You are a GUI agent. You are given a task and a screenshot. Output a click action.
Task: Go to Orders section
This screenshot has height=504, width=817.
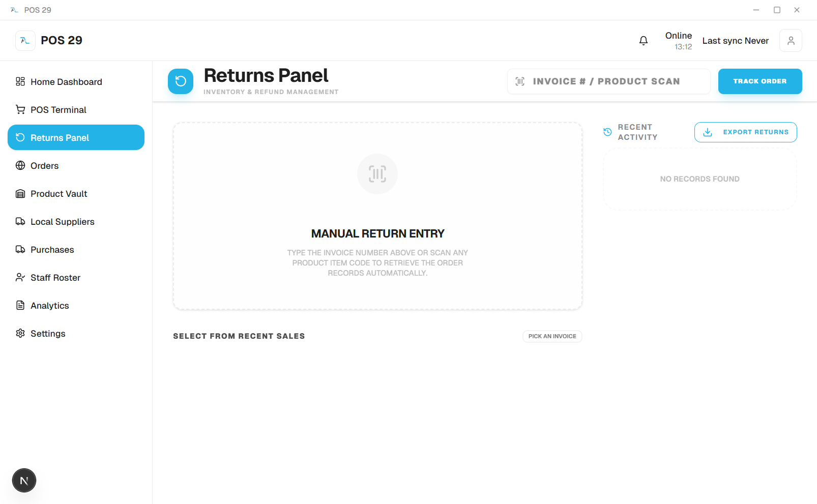[x=76, y=166]
